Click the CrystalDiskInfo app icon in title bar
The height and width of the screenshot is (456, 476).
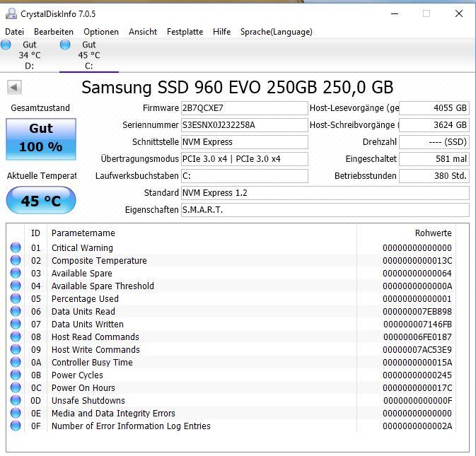11,13
